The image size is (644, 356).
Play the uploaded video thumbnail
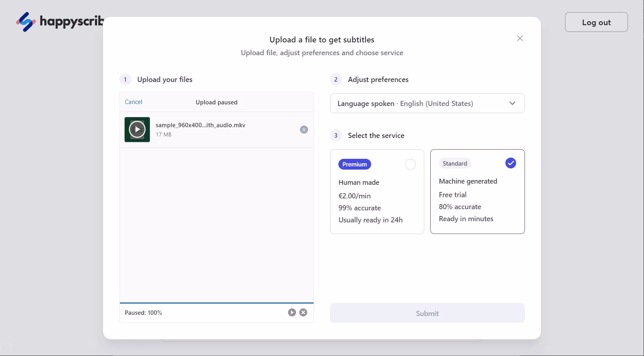(137, 130)
